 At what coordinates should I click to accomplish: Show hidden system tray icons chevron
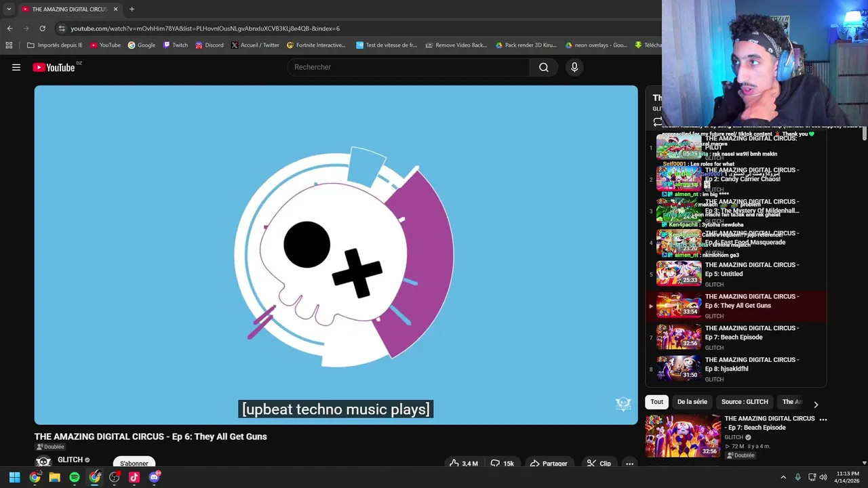point(783,477)
